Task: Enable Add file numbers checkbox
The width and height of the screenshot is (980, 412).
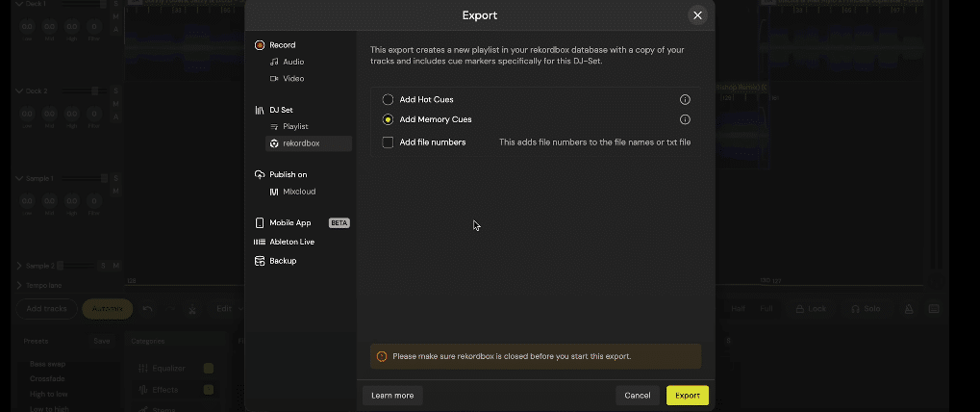Action: click(388, 142)
